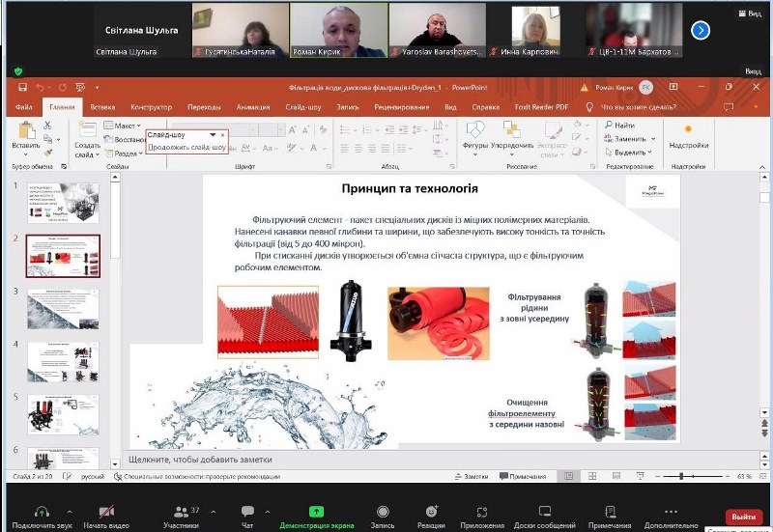
Task: Fit slide to window icon
Action: (x=763, y=476)
